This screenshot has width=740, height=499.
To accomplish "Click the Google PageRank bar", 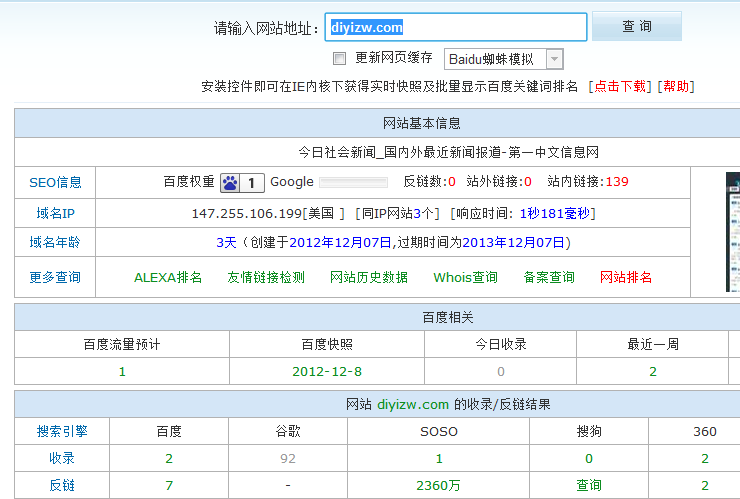I will 353,182.
